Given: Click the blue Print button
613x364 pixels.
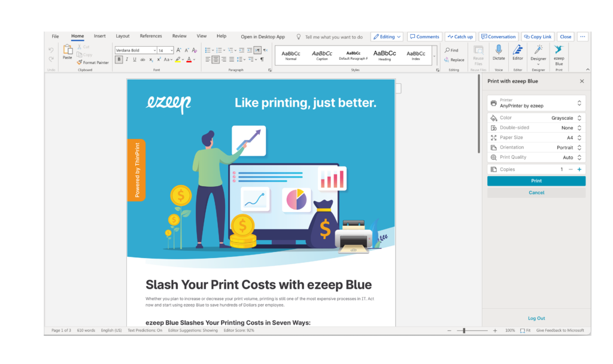Looking at the screenshot, I should (x=536, y=181).
